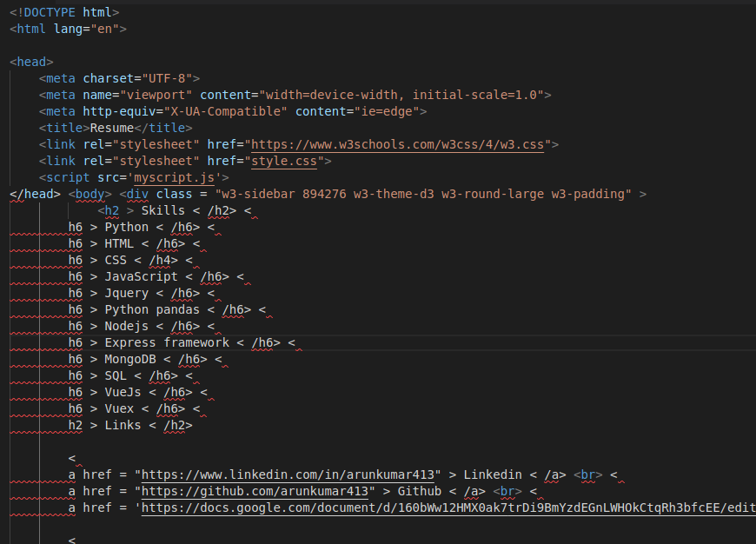
Task: Click the Express framework text
Action: point(167,342)
